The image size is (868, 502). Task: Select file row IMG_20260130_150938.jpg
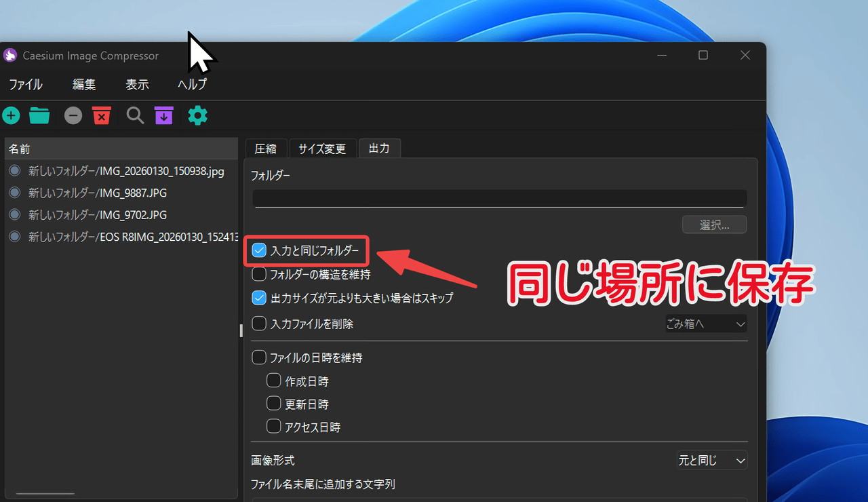tap(121, 171)
